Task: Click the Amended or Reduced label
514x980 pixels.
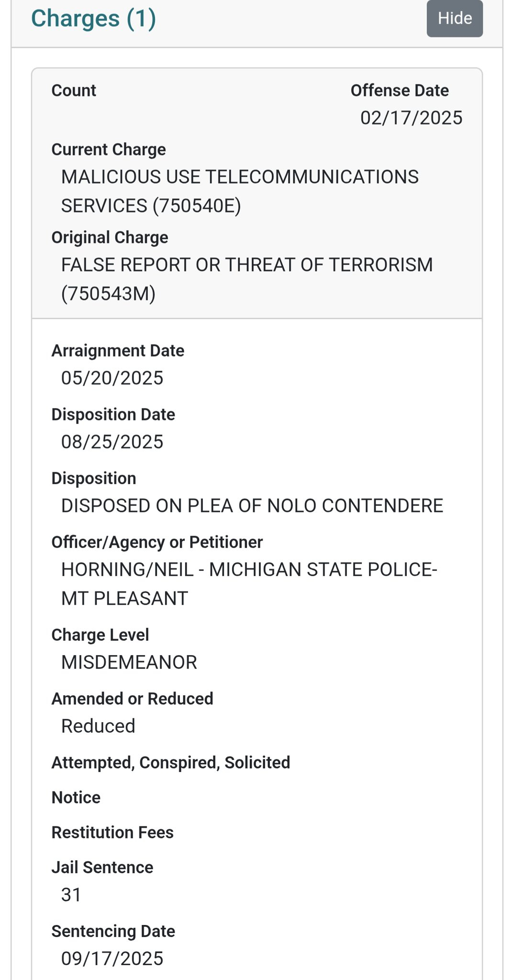Action: point(132,699)
